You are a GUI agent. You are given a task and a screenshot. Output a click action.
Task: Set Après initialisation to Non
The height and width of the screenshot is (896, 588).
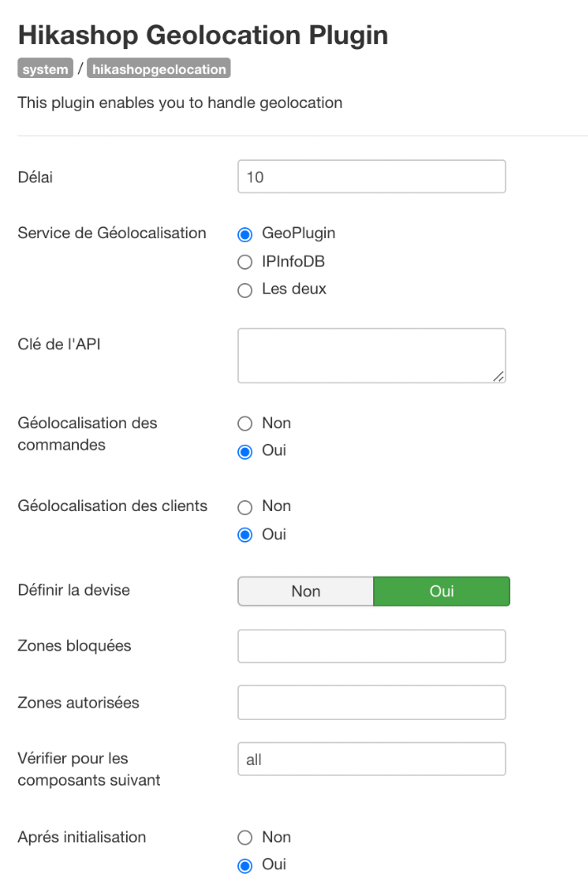tap(245, 838)
